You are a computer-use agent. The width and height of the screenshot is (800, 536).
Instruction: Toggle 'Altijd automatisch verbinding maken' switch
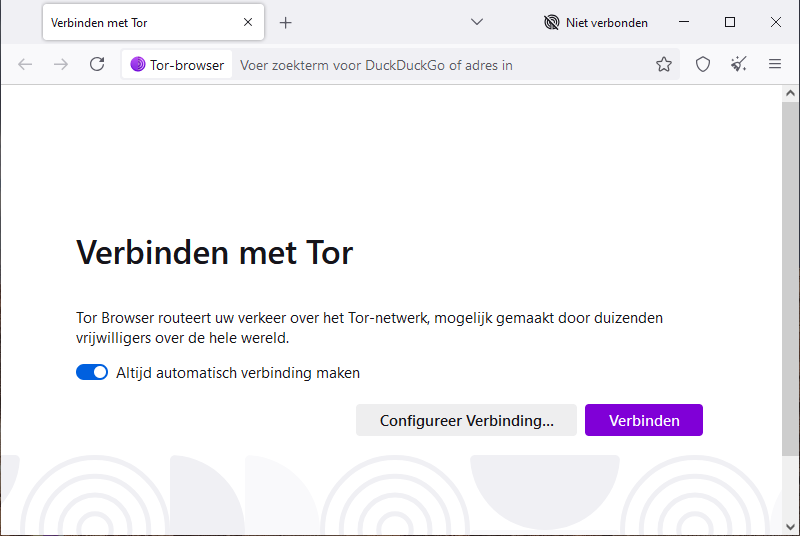tap(92, 372)
